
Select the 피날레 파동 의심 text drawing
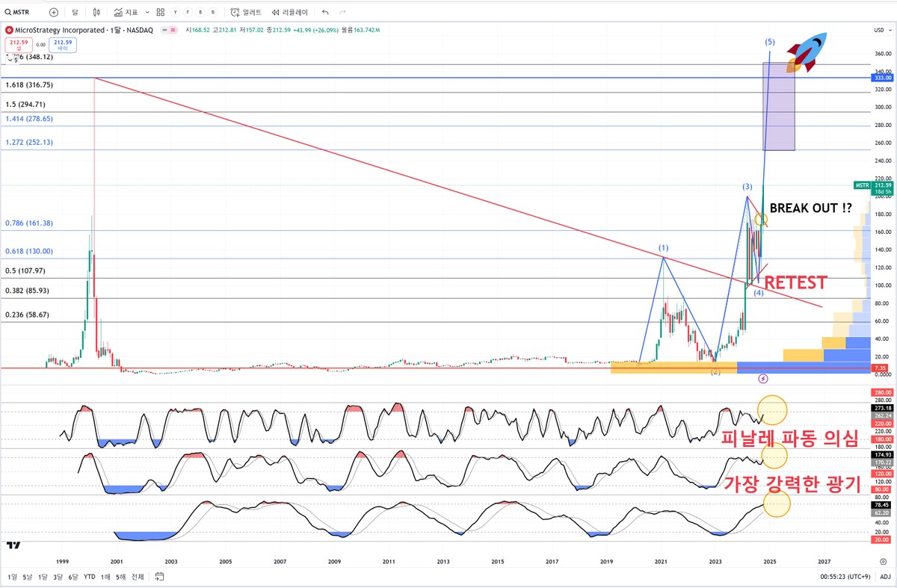[x=790, y=439]
